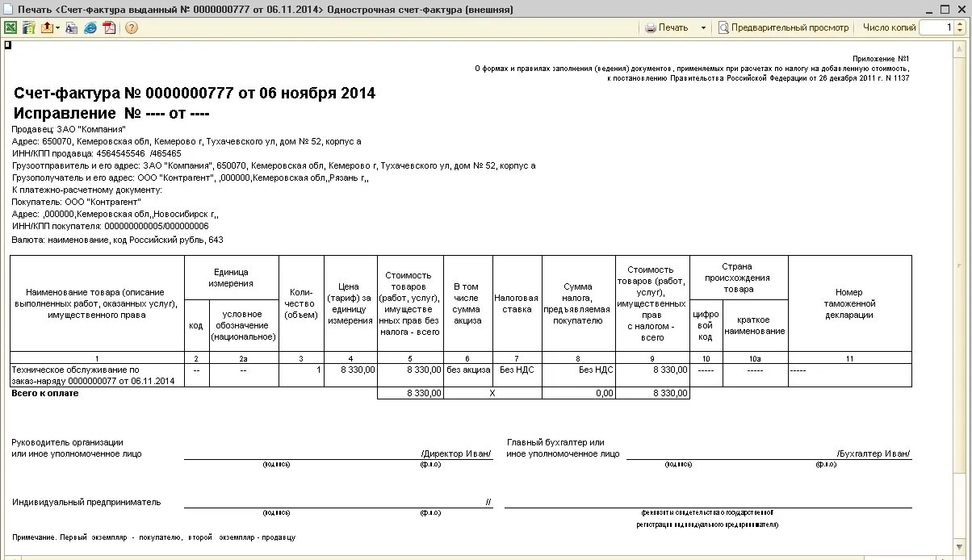Click the Страна происхождения товара header
Screen dimensions: 972x560
[739, 278]
